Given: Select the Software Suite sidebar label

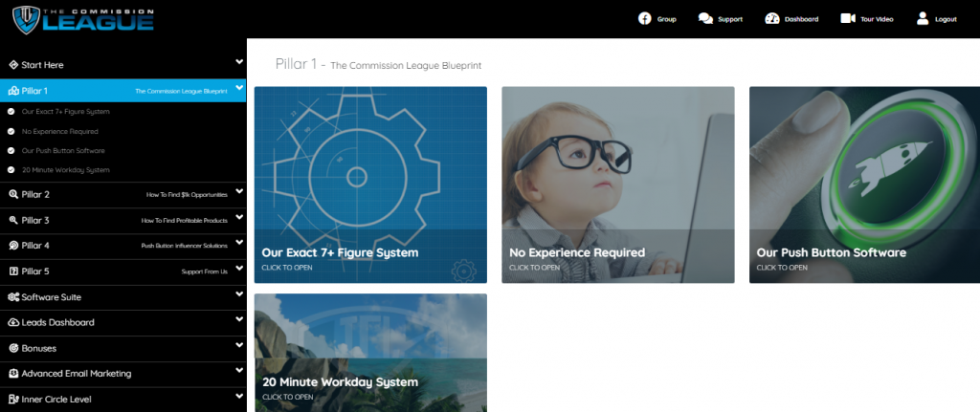Looking at the screenshot, I should coord(52,297).
